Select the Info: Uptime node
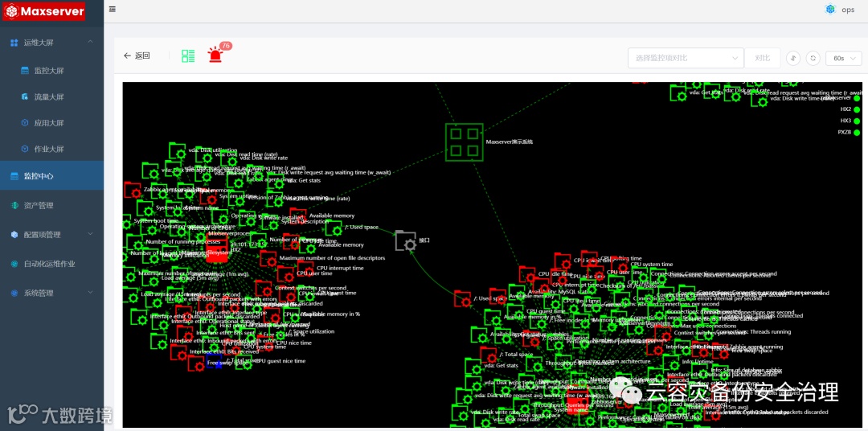Image resolution: width=868 pixels, height=431 pixels. click(x=672, y=362)
